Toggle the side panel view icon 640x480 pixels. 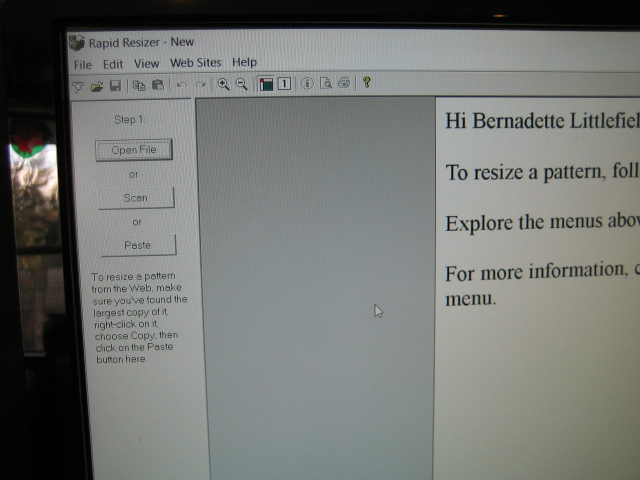(x=266, y=84)
